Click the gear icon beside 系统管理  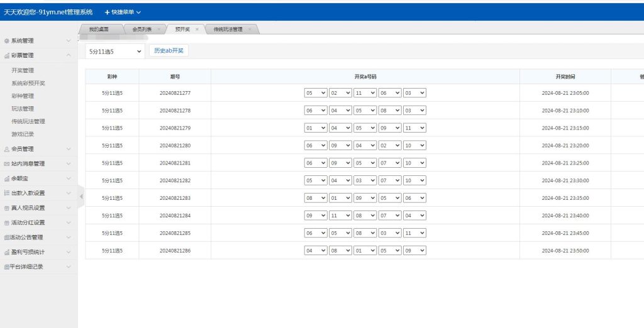tap(6, 41)
